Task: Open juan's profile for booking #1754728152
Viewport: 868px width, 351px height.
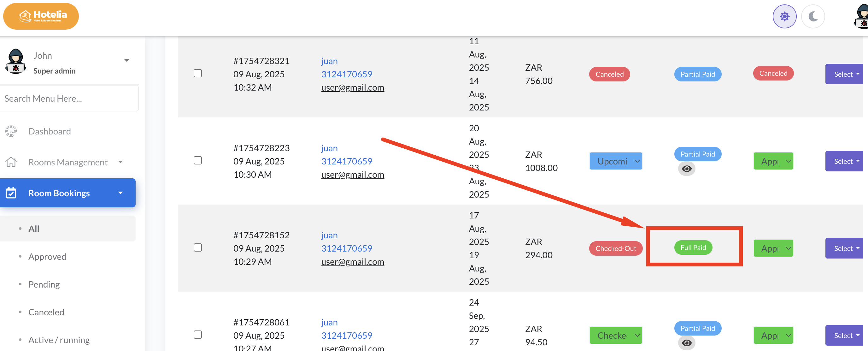Action: pyautogui.click(x=329, y=235)
